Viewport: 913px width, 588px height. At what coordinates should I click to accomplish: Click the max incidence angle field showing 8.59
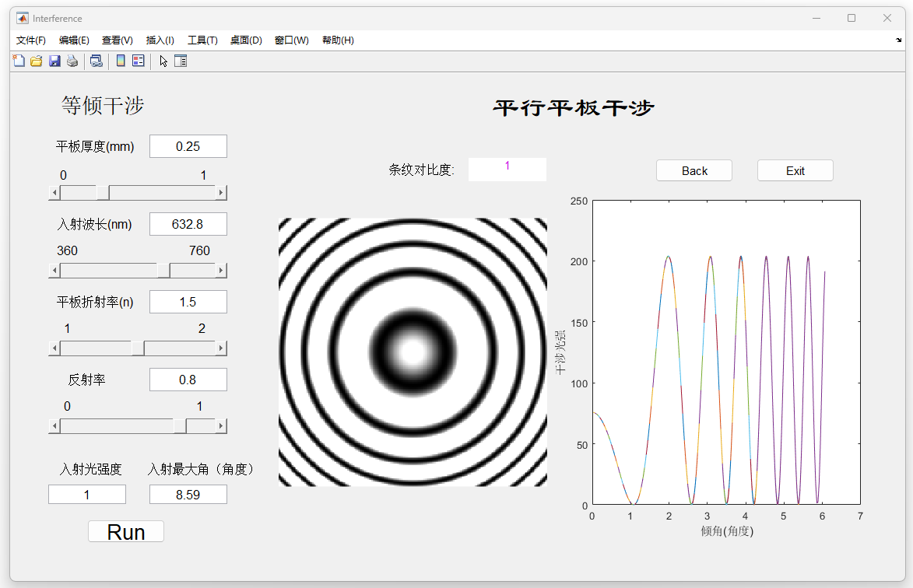(x=188, y=494)
